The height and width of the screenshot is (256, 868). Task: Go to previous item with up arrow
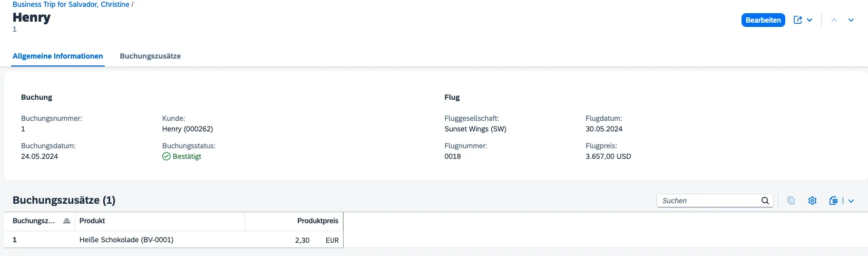coord(834,20)
